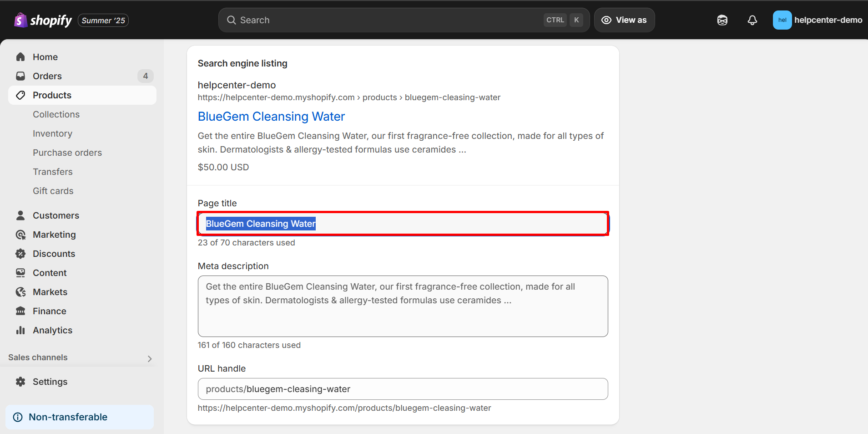Click the Marketing target icon

click(20, 235)
